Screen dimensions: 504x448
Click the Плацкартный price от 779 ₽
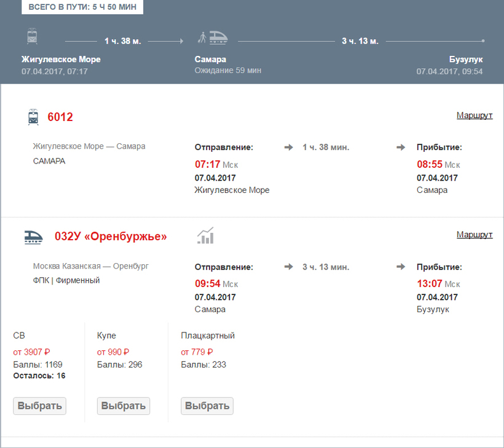197,352
